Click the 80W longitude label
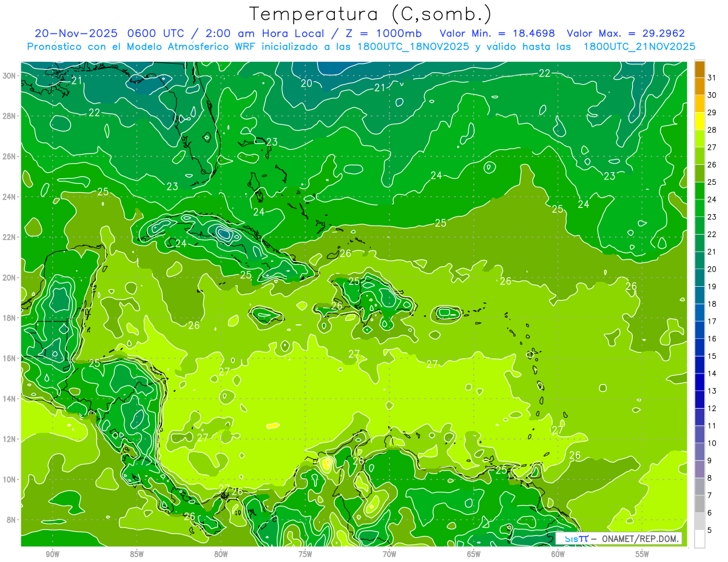 coord(221,554)
